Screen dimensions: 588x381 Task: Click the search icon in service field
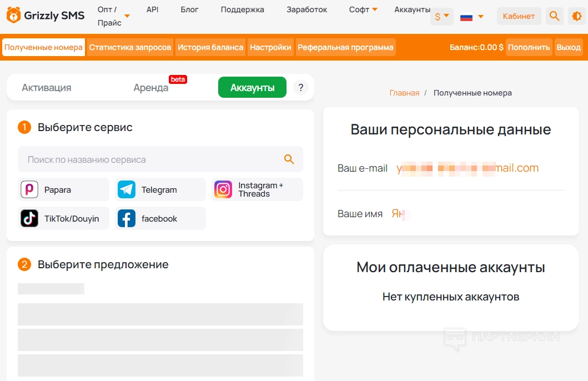click(x=289, y=159)
